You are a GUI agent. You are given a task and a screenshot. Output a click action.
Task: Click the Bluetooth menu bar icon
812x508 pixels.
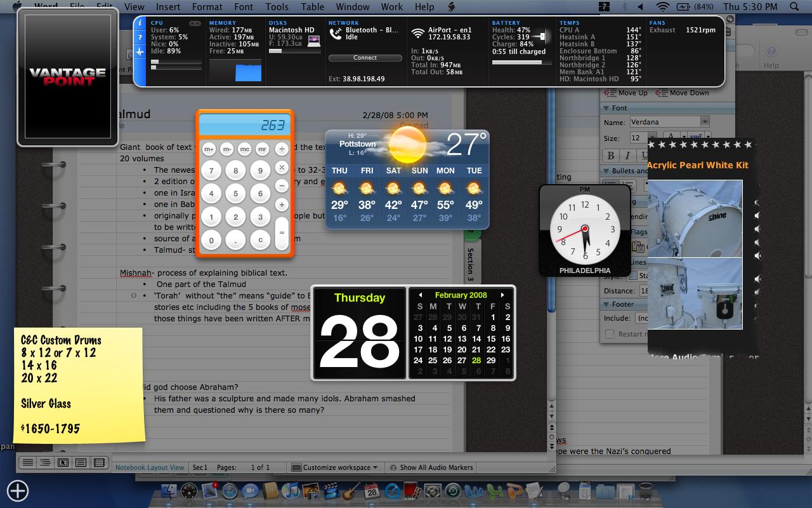623,7
